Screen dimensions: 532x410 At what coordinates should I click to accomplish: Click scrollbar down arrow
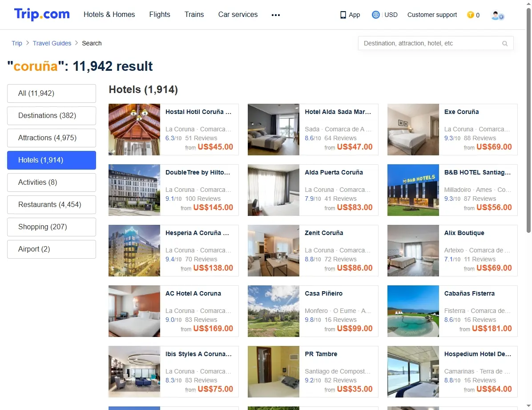[x=528, y=406]
